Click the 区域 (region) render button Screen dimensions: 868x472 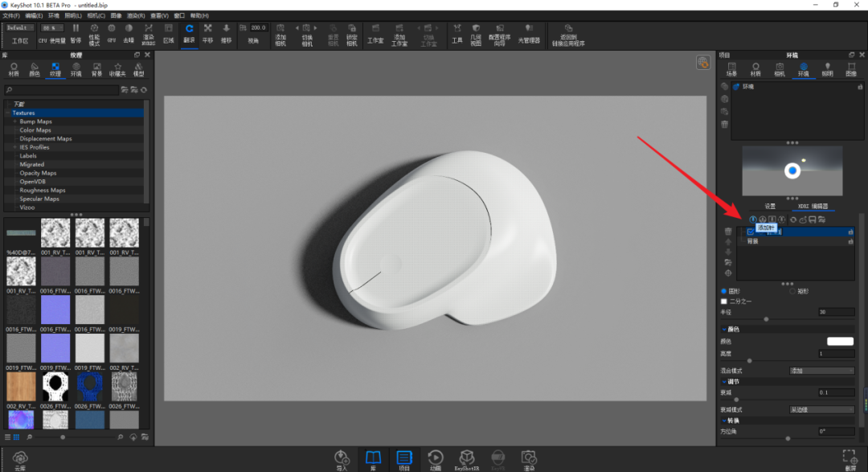pyautogui.click(x=169, y=34)
